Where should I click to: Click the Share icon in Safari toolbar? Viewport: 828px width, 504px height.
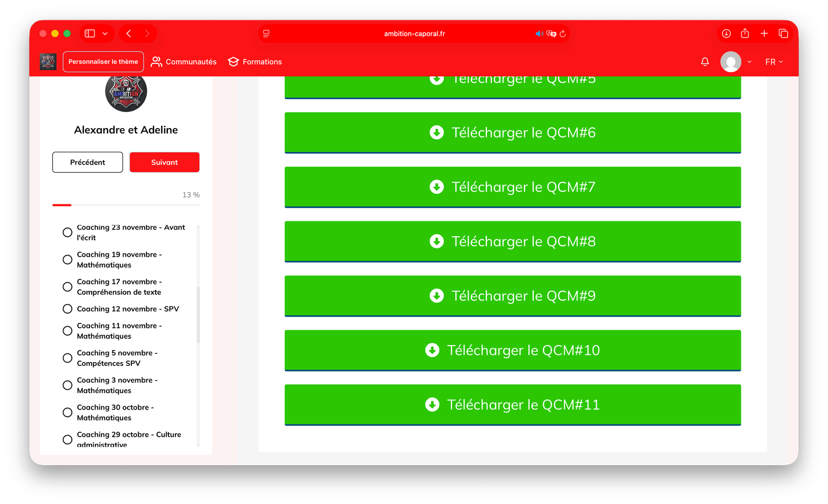pyautogui.click(x=745, y=33)
